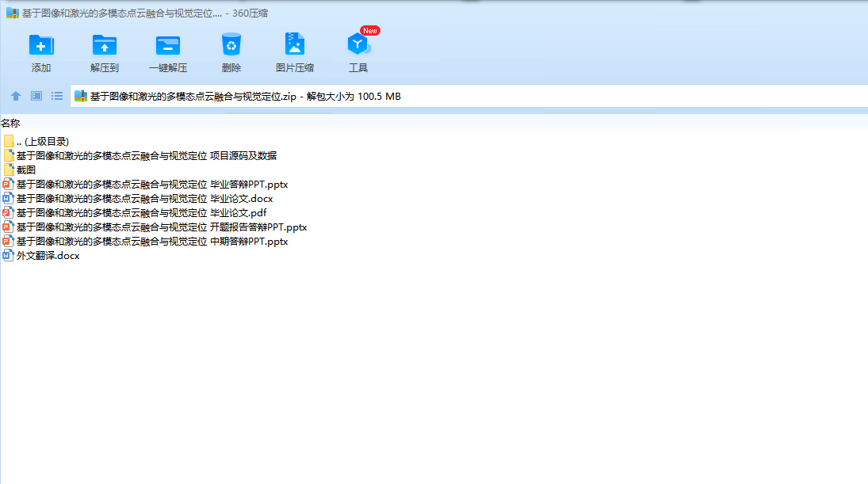Viewport: 868px width, 484px height.
Task: Open 图片压缩 (image compression) tool
Action: (x=295, y=44)
